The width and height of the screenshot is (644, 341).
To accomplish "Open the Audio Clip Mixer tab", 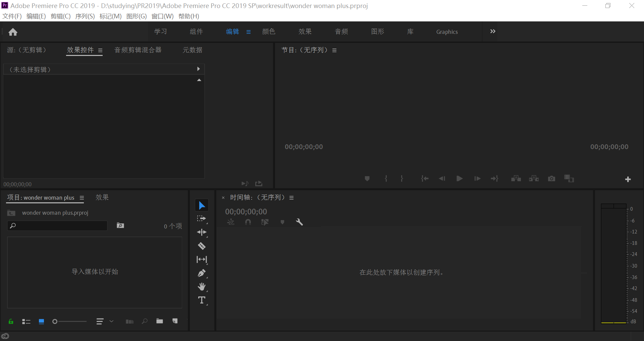I will coord(138,50).
